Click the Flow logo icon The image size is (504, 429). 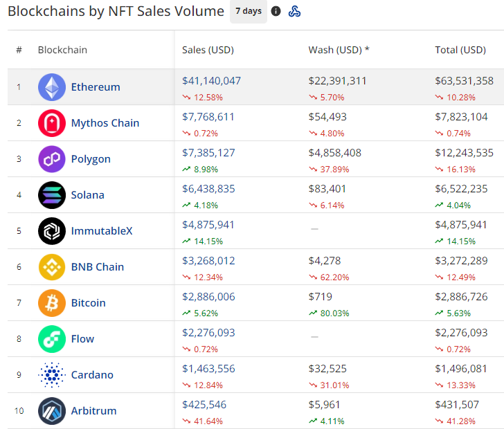(x=52, y=339)
